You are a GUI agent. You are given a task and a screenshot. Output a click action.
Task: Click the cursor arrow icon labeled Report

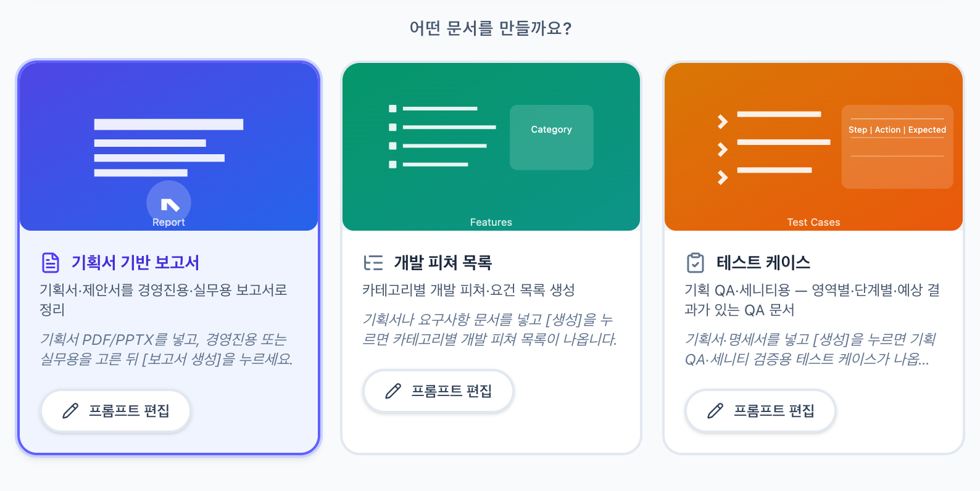(168, 202)
